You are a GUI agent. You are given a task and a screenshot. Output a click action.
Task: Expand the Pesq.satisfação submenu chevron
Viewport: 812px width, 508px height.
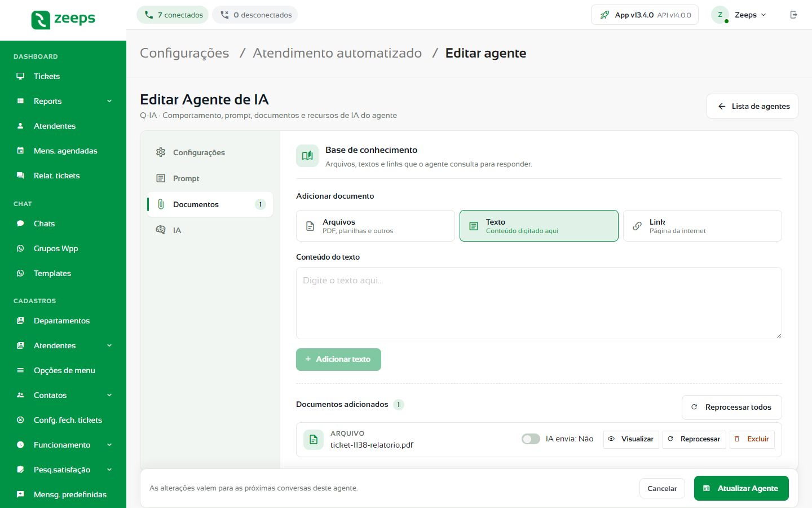click(x=109, y=470)
